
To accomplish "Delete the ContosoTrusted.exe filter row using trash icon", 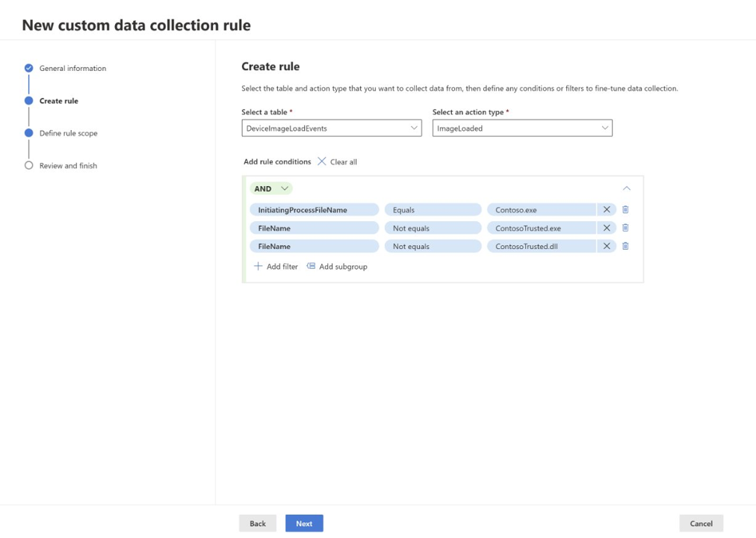I will pyautogui.click(x=625, y=228).
